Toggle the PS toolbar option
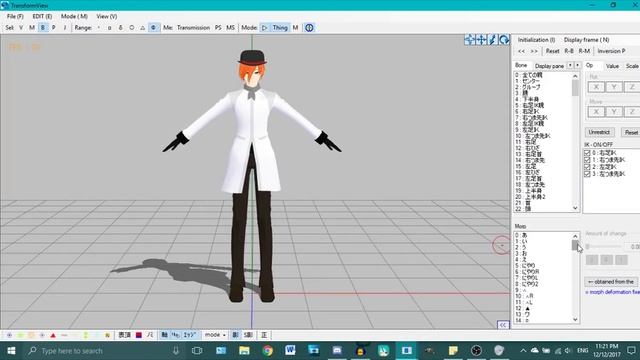The image size is (640, 360). [x=218, y=28]
